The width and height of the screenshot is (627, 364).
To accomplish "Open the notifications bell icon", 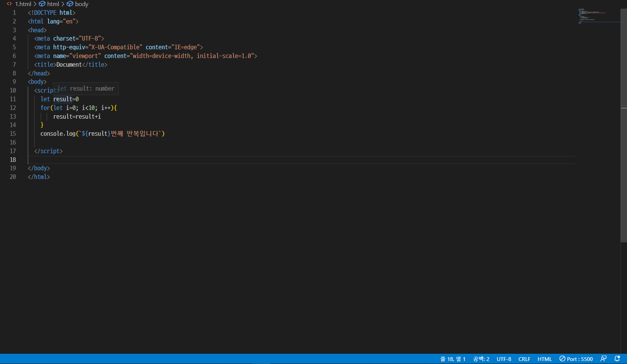I will tap(617, 359).
